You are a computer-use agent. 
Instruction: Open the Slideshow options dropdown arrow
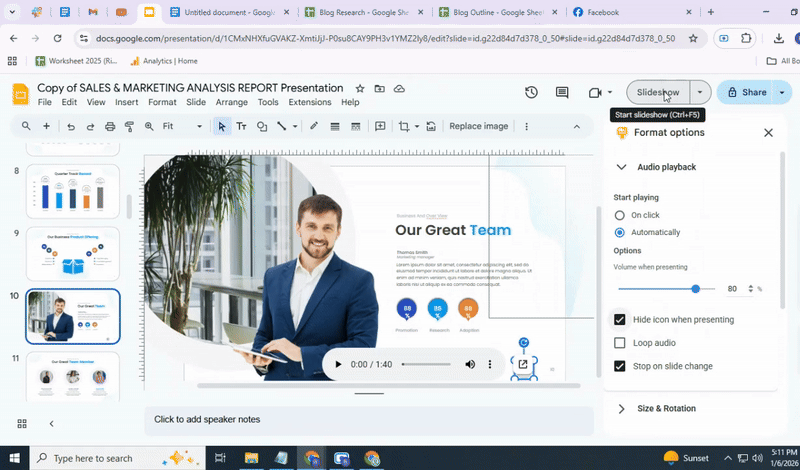(700, 92)
